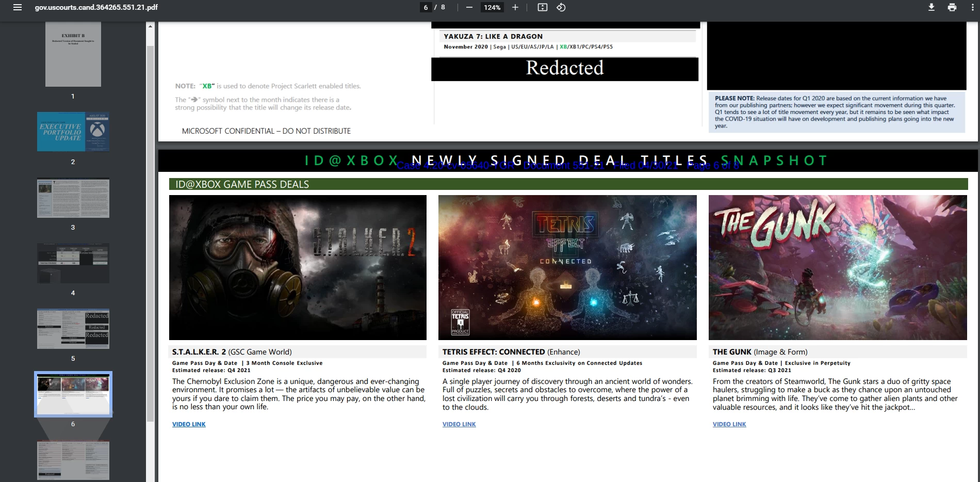Select the highlighted page 6 thumbnail
The image size is (980, 482).
coord(73,394)
